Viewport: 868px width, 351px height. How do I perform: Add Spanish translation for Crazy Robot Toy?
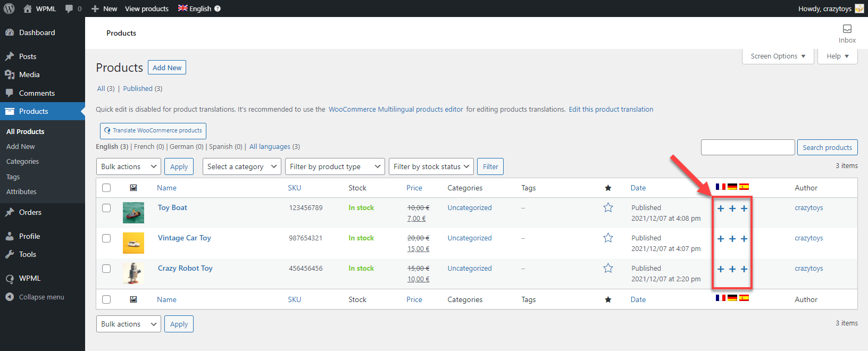(744, 269)
